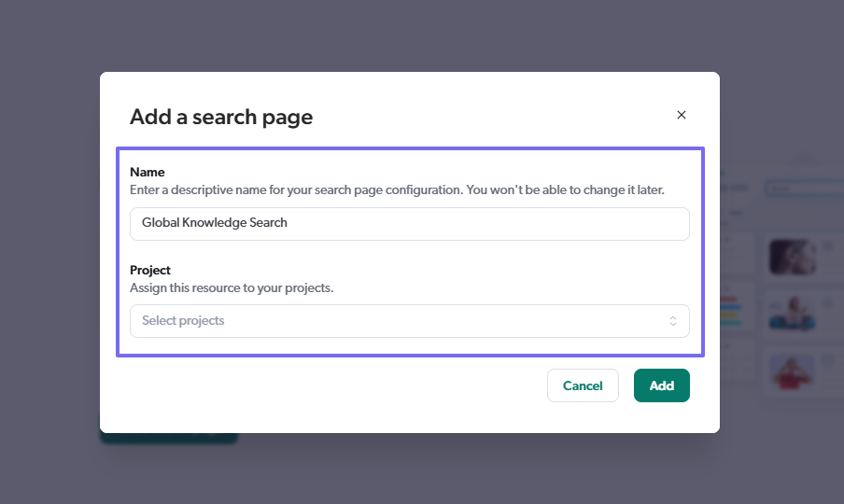844x504 pixels.
Task: Click the small blurred item beside the middle thumbnail
Action: pyautogui.click(x=827, y=301)
